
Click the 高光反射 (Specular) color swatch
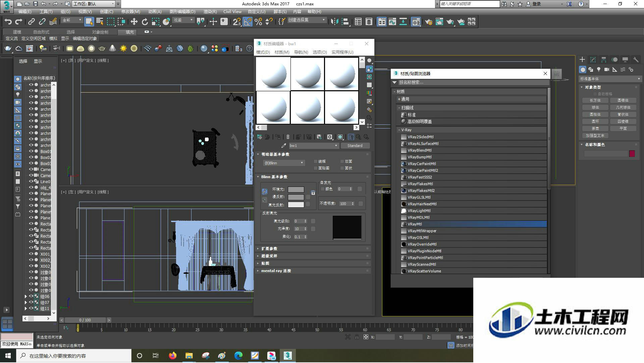[296, 205]
